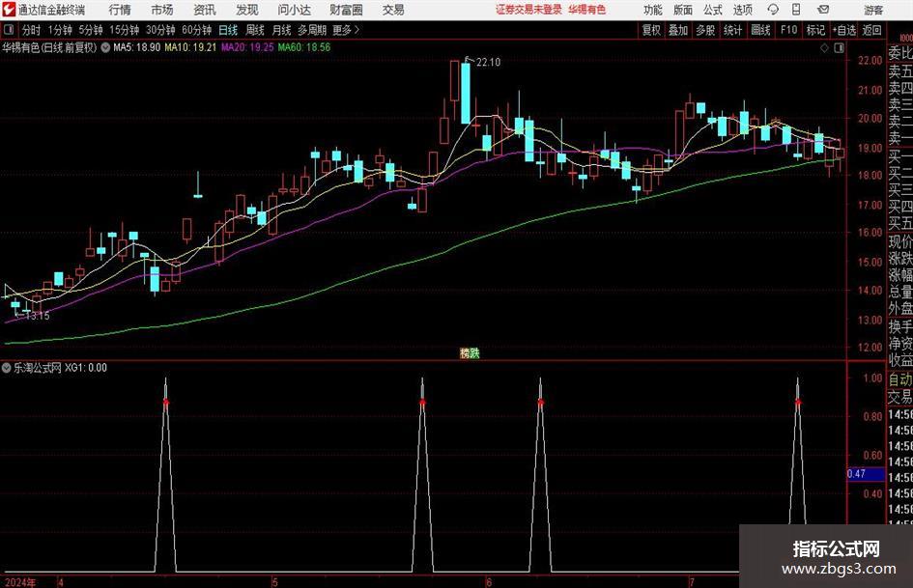Open the 市场 menu
The image size is (913, 588).
click(x=162, y=10)
